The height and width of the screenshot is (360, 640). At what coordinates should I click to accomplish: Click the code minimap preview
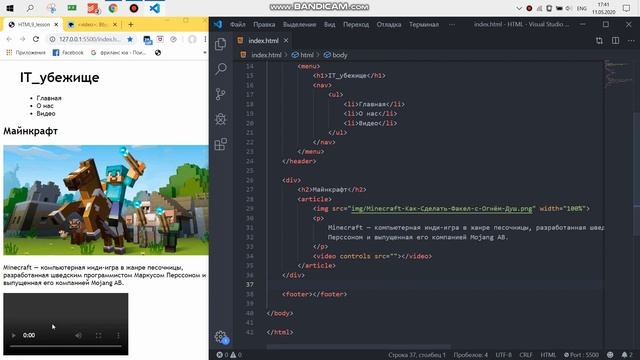(x=618, y=73)
